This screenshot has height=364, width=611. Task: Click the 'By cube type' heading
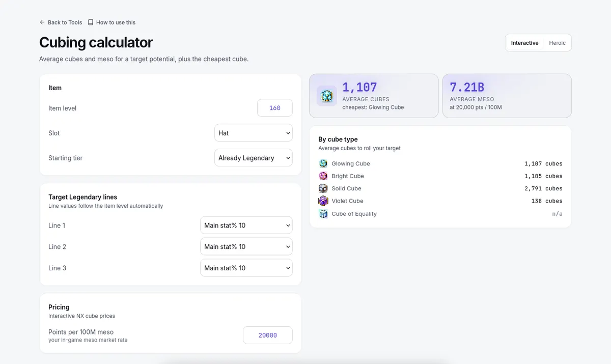coord(338,139)
